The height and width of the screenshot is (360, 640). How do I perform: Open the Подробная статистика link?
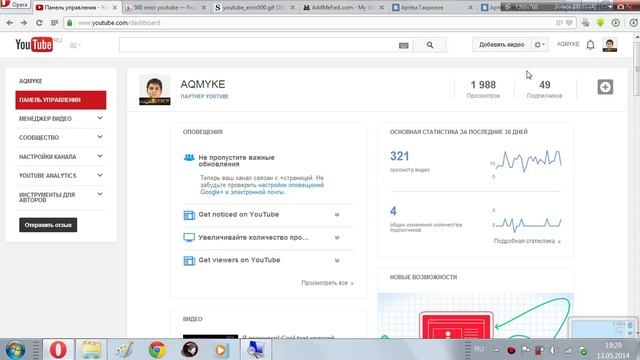click(x=527, y=241)
